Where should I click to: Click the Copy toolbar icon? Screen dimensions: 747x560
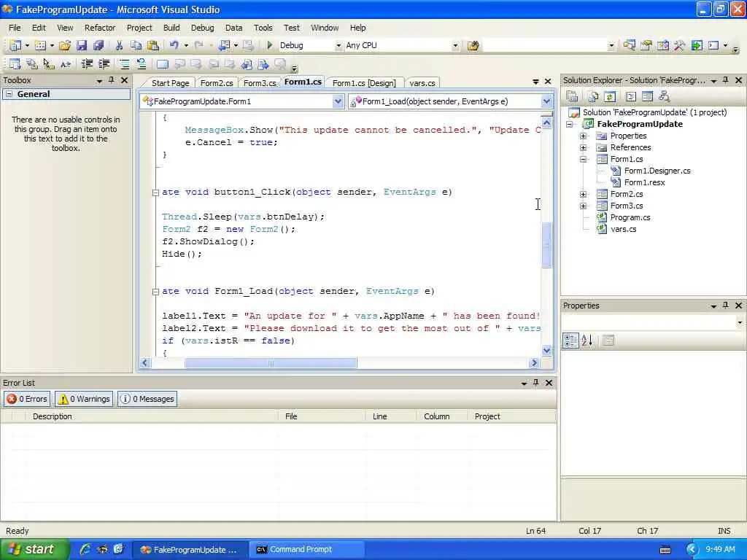[136, 46]
